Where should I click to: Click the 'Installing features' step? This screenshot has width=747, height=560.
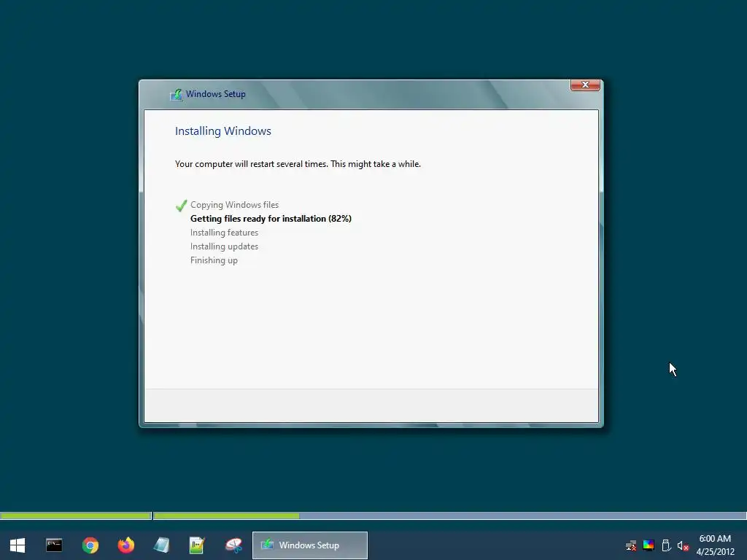[224, 233]
